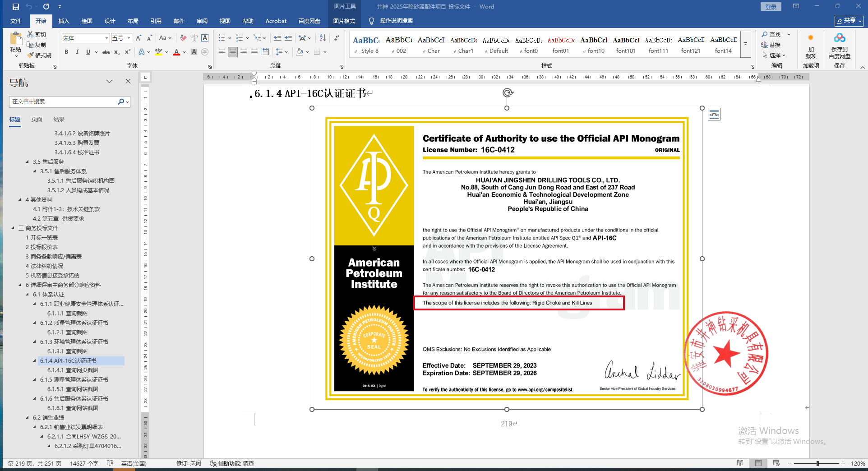Open the font name dropdown

pyautogui.click(x=106, y=38)
